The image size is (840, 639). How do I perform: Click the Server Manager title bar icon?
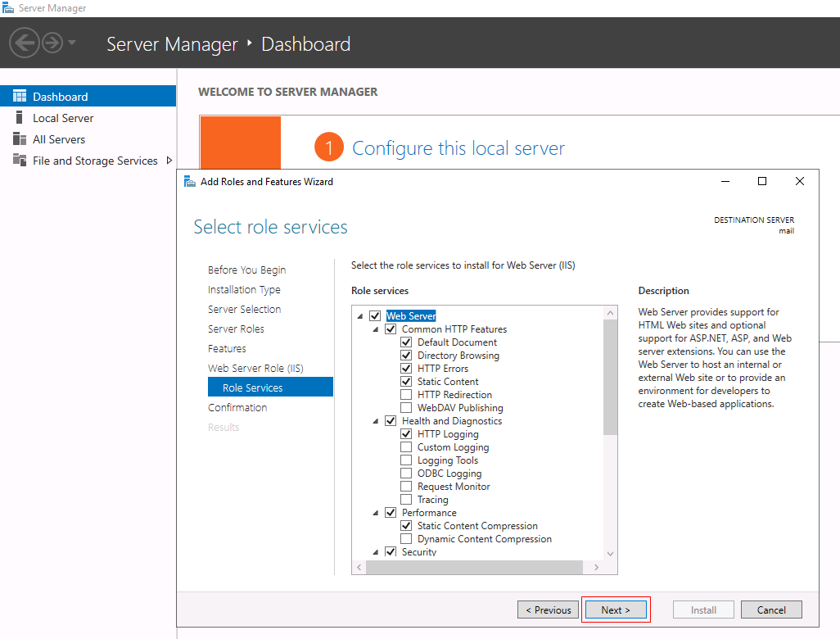tap(8, 8)
